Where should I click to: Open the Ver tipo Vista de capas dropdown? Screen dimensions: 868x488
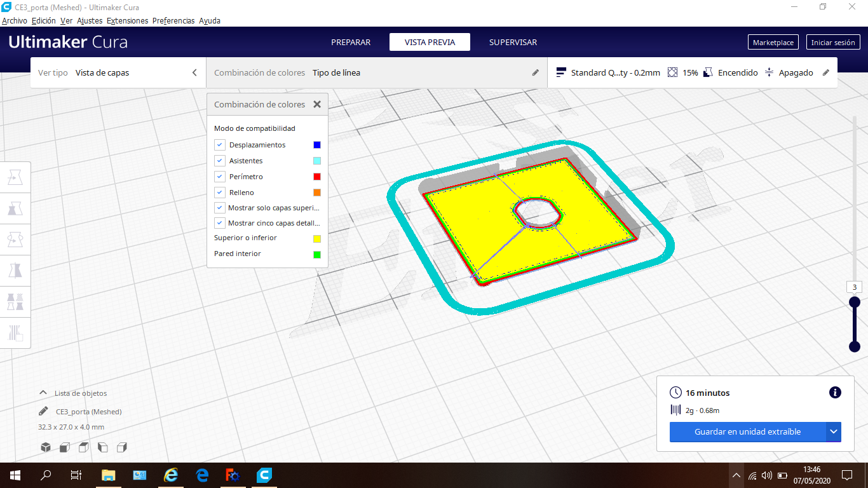pos(118,72)
